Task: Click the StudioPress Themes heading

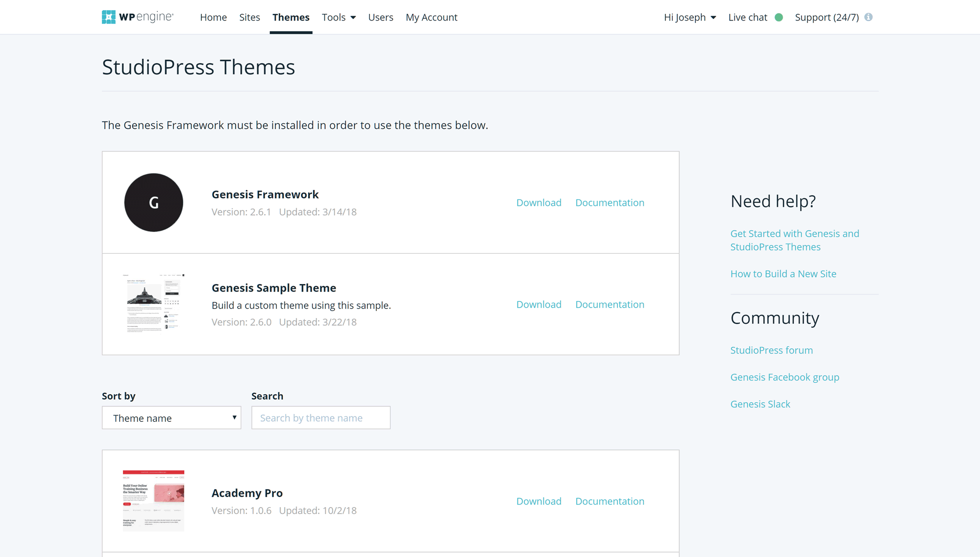Action: point(198,67)
